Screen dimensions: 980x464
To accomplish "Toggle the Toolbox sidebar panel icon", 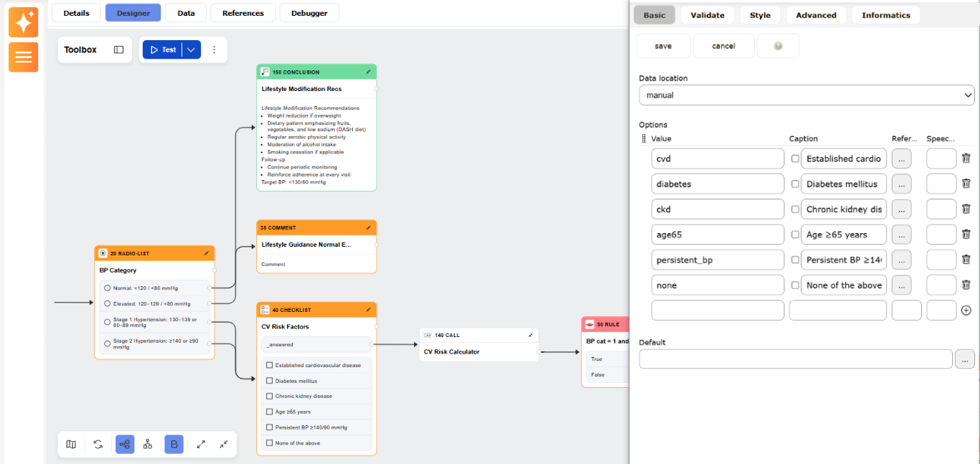I will 119,49.
